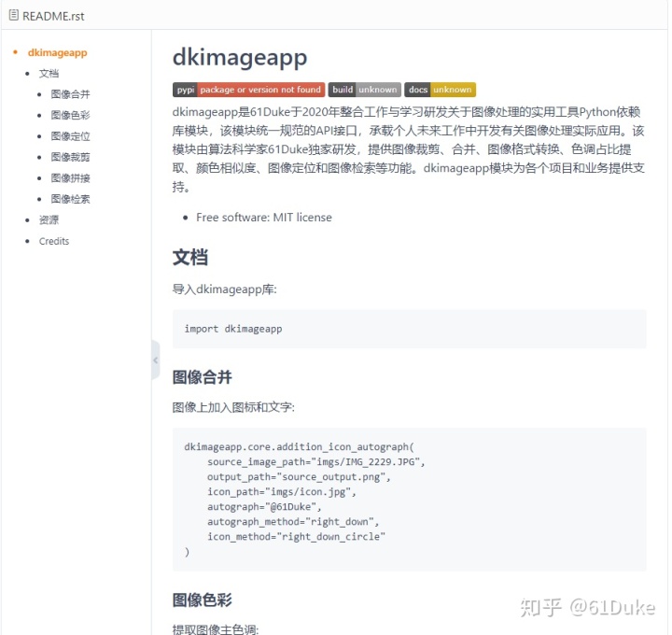Click the autograph="@61Duke" code line
The width and height of the screenshot is (672, 635).
[x=264, y=507]
